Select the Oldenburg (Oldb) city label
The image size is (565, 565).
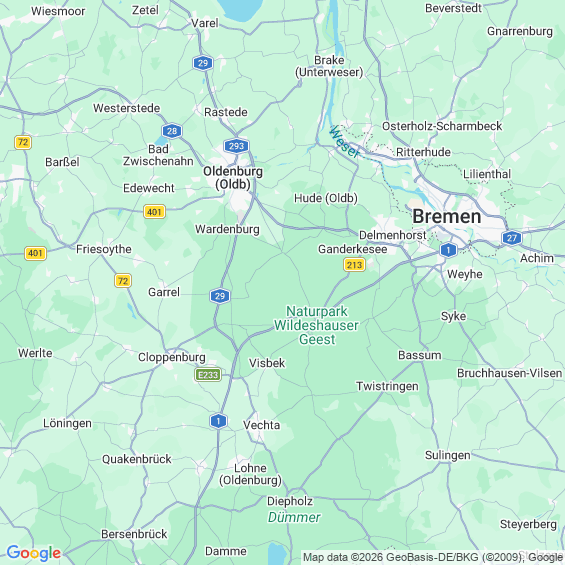[233, 178]
